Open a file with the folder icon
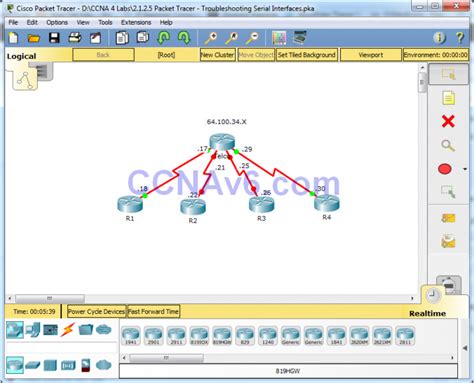The width and height of the screenshot is (474, 383). pyautogui.click(x=34, y=38)
